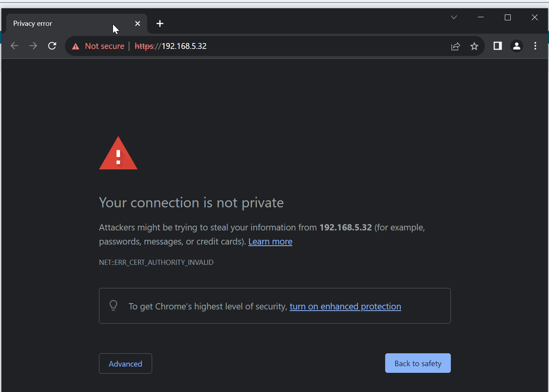
Task: Open the profile avatar icon
Action: (x=517, y=46)
